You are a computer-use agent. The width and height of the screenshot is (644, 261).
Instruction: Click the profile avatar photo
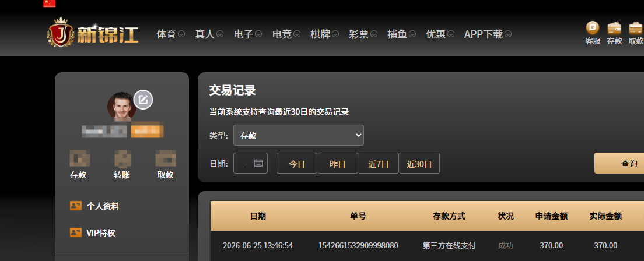[121, 106]
